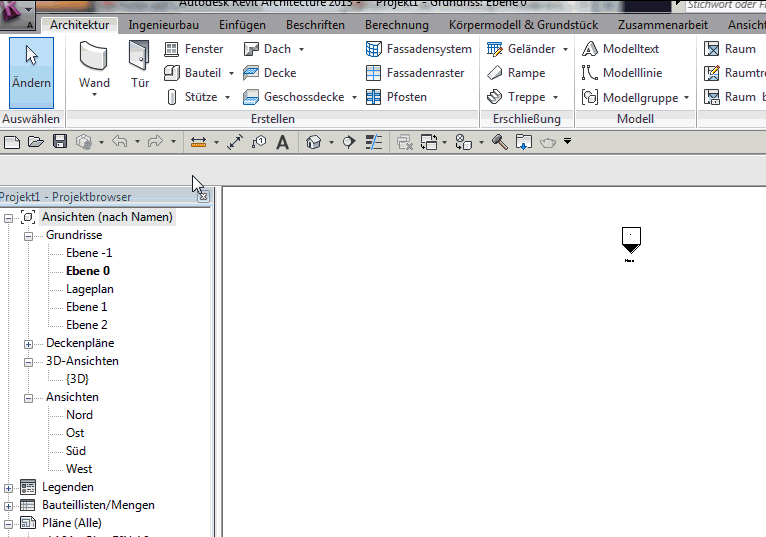Draw a Modelllinie model line
The image size is (766, 537).
click(622, 73)
